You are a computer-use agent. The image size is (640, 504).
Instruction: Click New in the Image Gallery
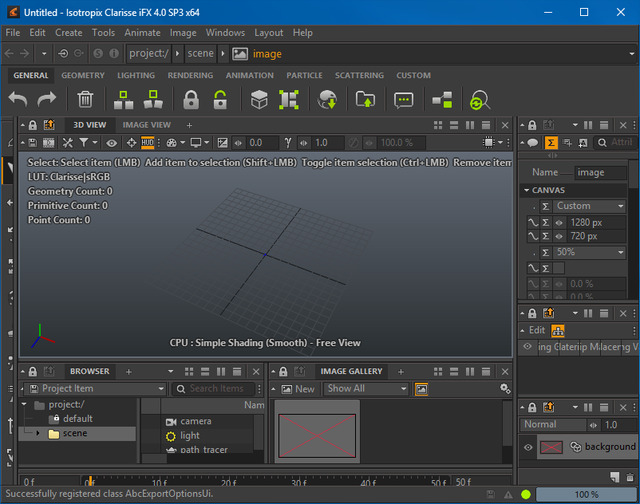pos(298,389)
